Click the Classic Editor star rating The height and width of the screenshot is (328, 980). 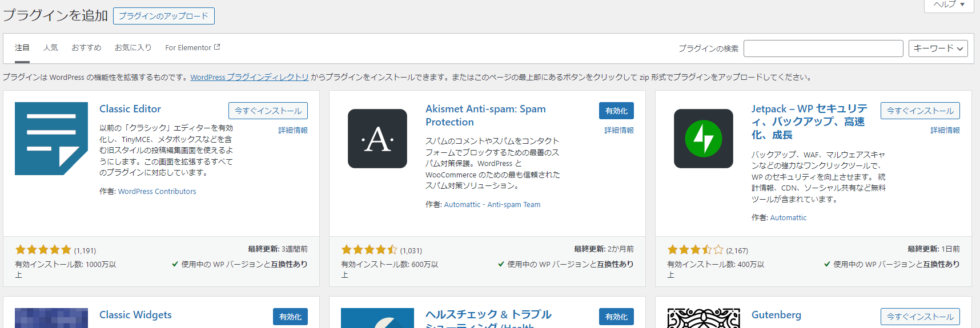tap(43, 250)
